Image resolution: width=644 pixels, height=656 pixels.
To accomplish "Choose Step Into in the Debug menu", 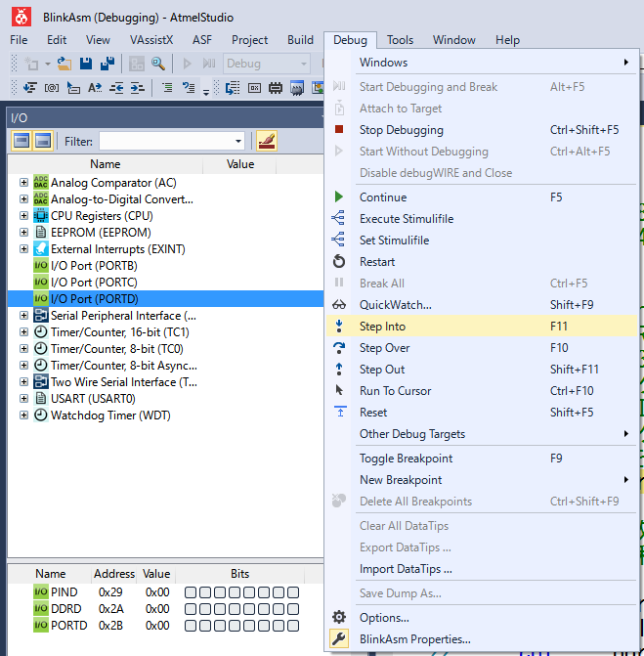I will (x=482, y=326).
